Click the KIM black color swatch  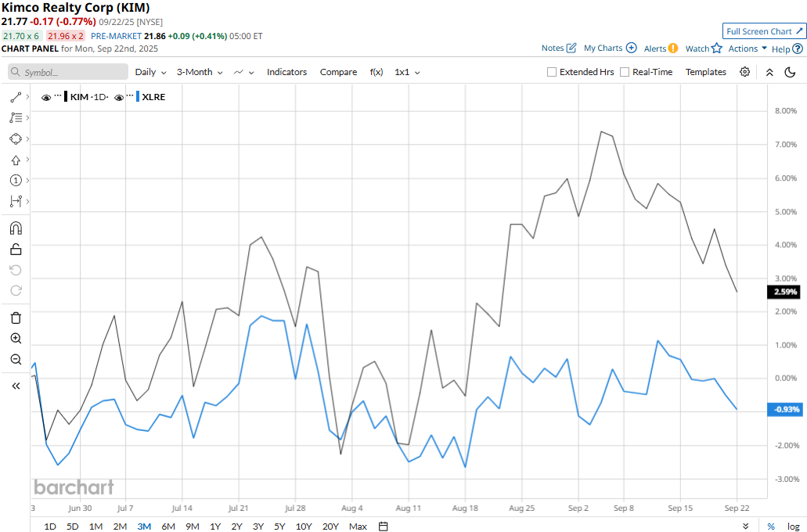pos(66,96)
